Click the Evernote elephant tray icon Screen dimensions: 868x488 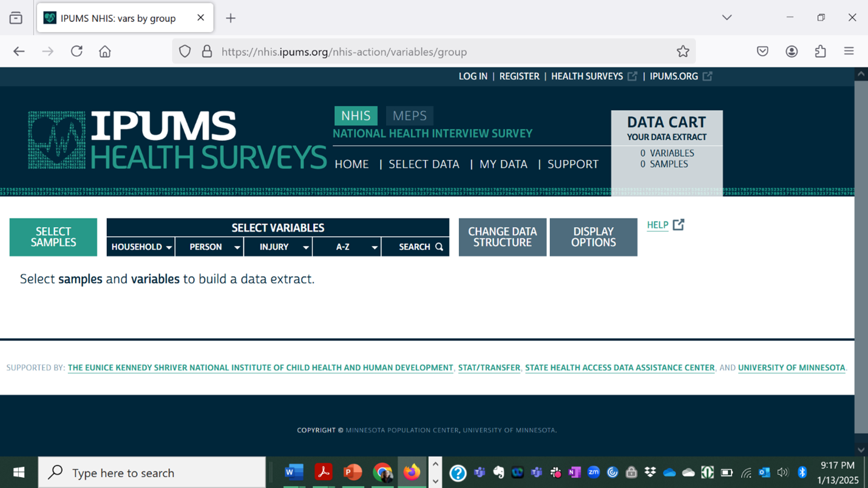(x=499, y=472)
